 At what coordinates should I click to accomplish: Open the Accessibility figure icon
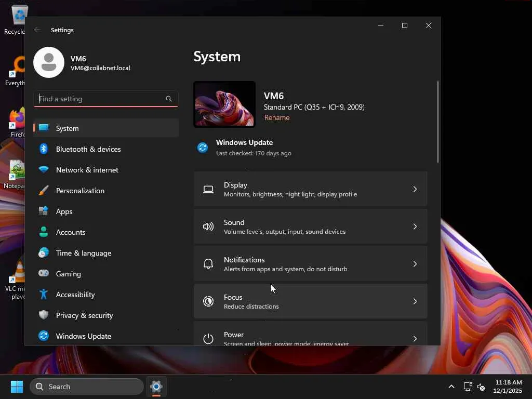point(44,295)
